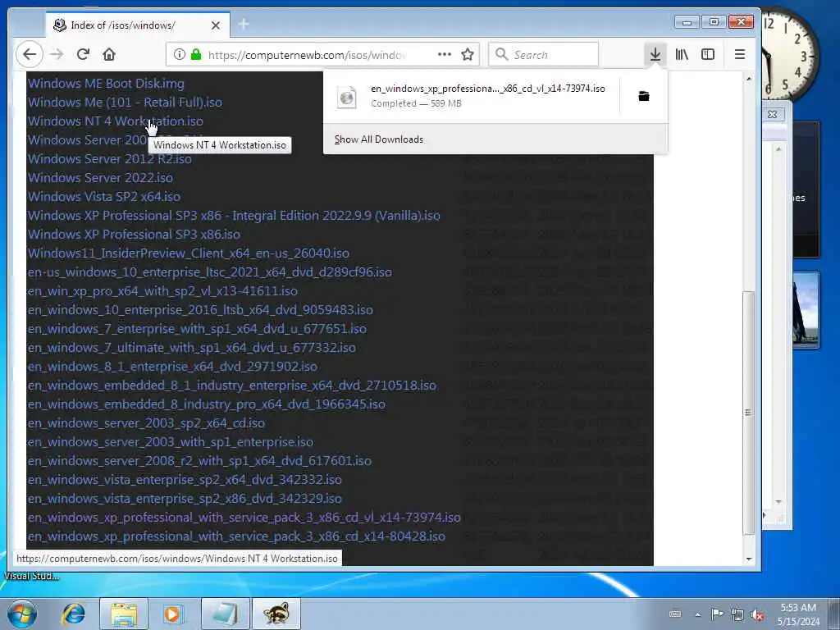The image size is (840, 630).
Task: Open the Library bookshelf menu
Action: pyautogui.click(x=682, y=54)
